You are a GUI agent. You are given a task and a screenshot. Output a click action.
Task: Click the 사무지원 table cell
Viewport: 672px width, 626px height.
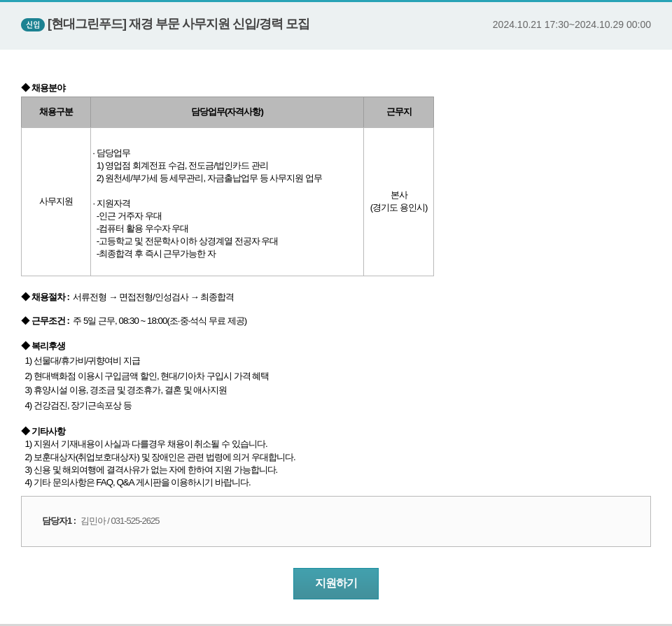click(x=56, y=201)
